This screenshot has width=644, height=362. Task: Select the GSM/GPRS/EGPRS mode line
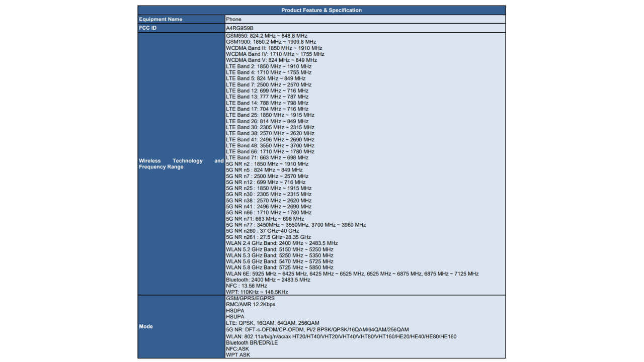point(250,298)
